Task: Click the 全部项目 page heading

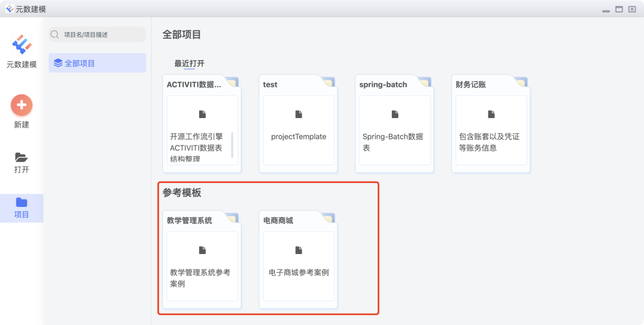Action: [182, 35]
